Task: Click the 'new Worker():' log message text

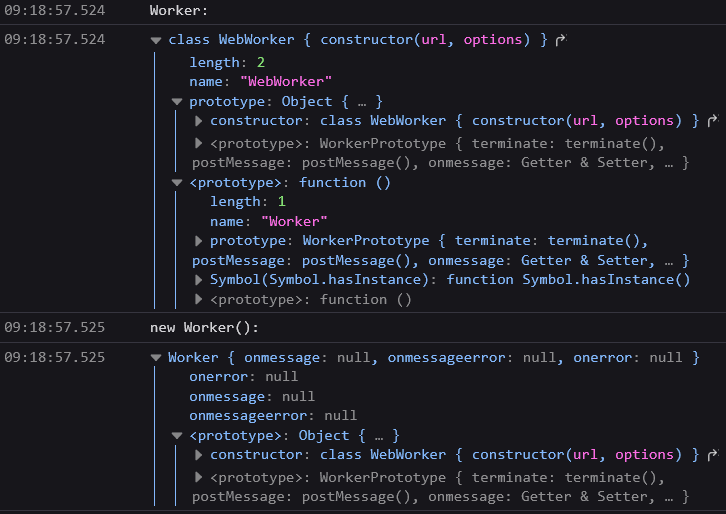Action: (x=204, y=327)
